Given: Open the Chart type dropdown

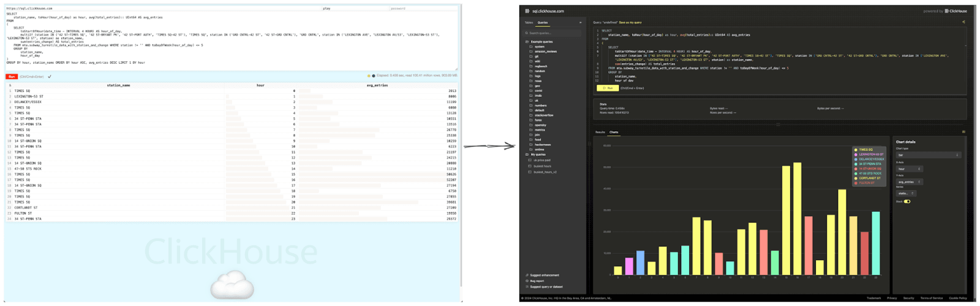Looking at the screenshot, I should click(x=929, y=155).
